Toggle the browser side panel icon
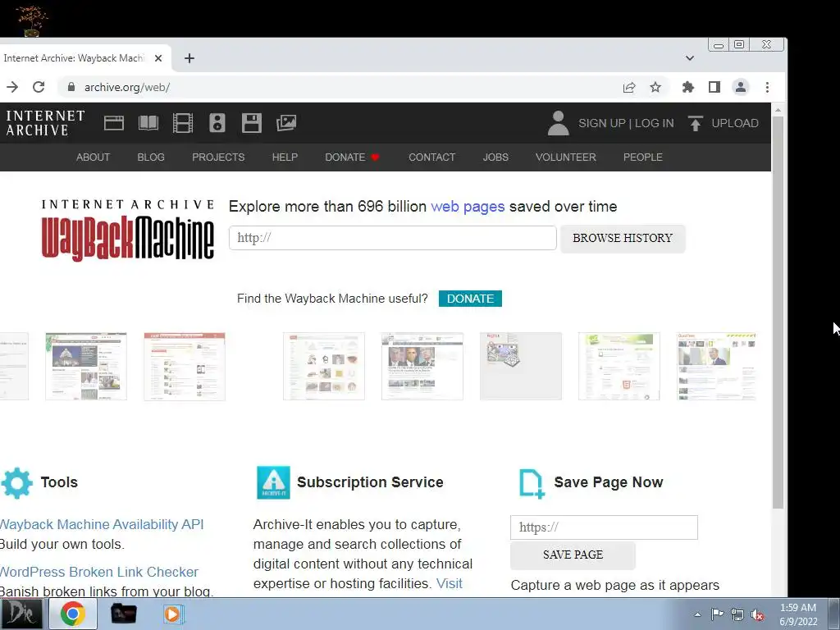This screenshot has height=630, width=840. [x=714, y=87]
